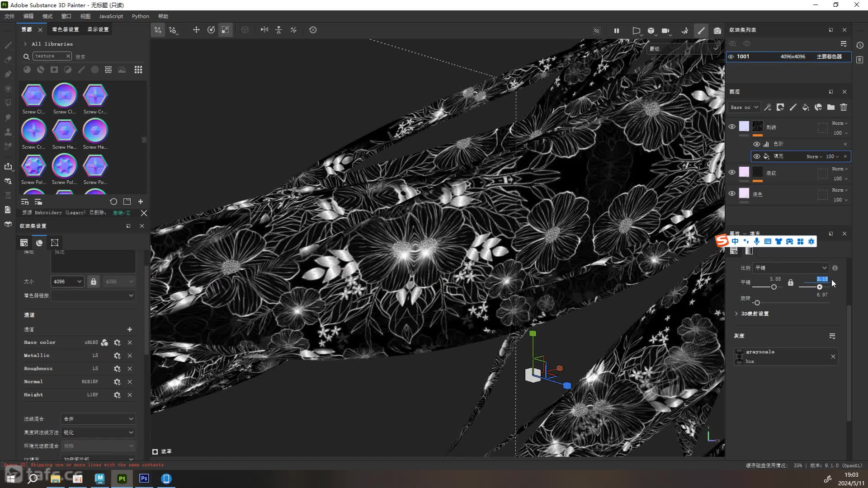Toggle visibility of 底纹 layer

(732, 172)
